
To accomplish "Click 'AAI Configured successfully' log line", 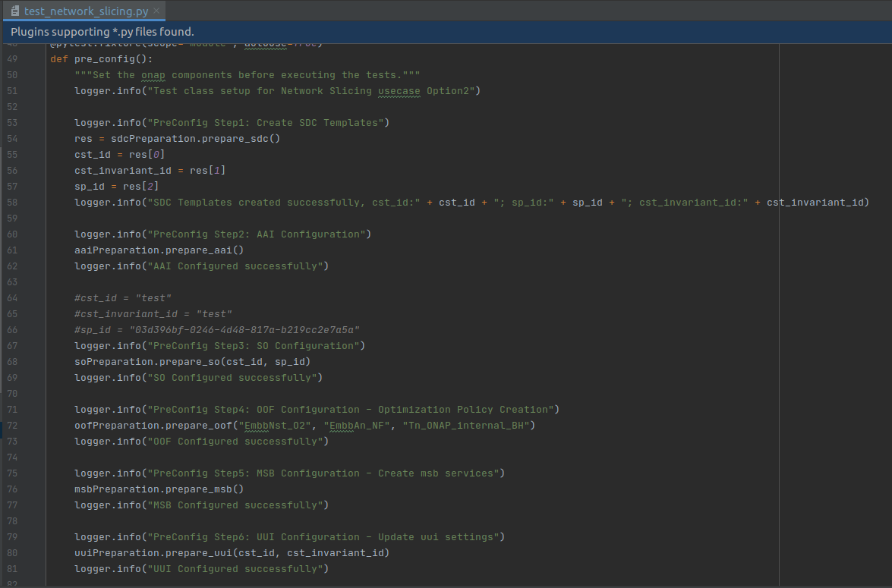I will pos(201,266).
